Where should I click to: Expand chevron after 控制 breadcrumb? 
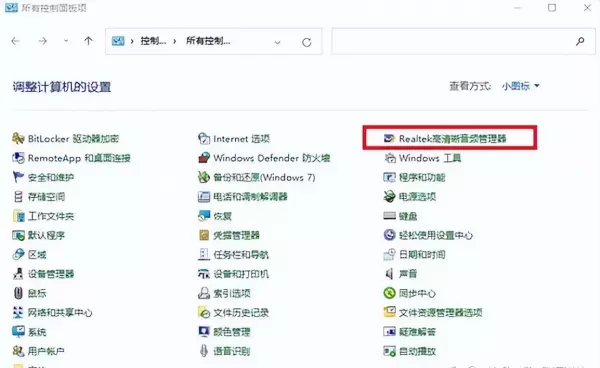(x=174, y=41)
